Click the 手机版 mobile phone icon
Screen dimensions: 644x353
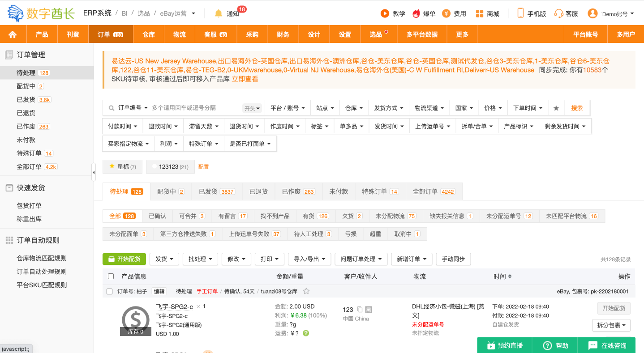click(x=520, y=13)
